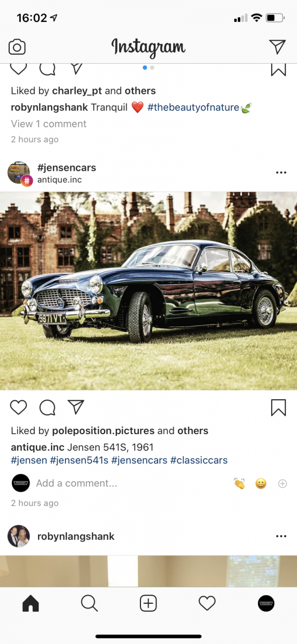Image resolution: width=297 pixels, height=644 pixels.
Task: Open the #classiccars hashtag
Action: 199,460
